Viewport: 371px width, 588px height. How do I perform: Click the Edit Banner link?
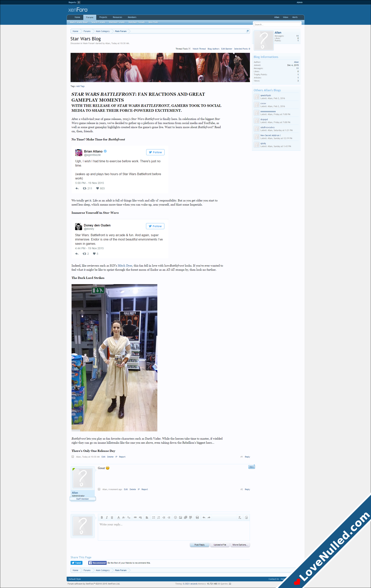tap(227, 49)
